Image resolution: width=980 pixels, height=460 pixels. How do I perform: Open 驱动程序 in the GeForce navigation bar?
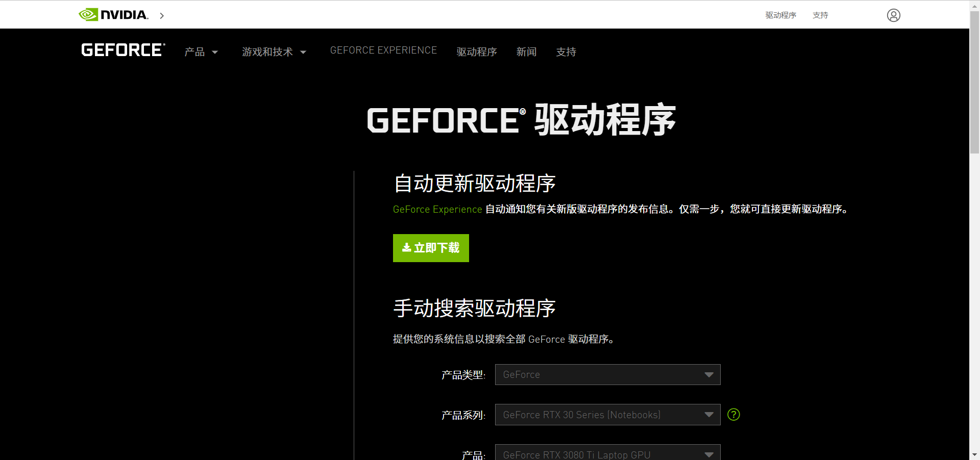pos(477,52)
